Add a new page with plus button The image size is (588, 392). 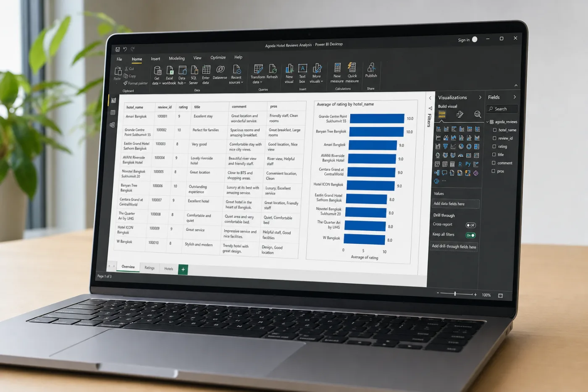(183, 269)
